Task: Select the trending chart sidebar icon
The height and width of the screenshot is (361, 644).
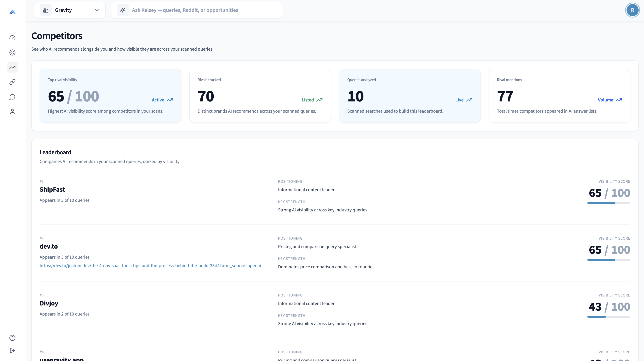Action: [x=13, y=67]
